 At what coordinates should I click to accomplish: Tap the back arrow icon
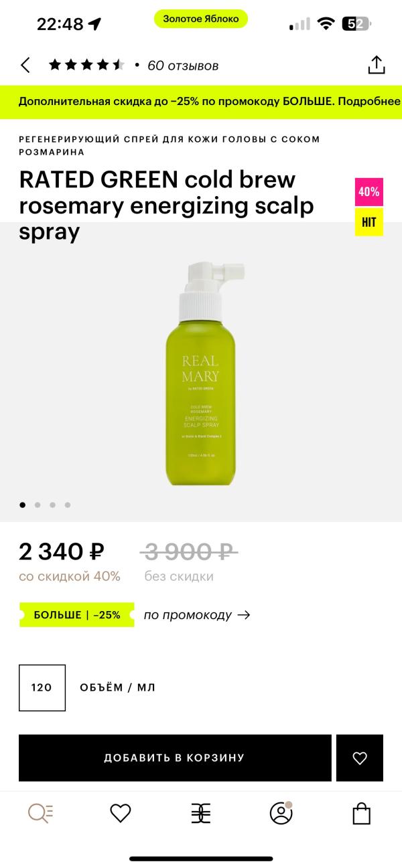(x=25, y=65)
